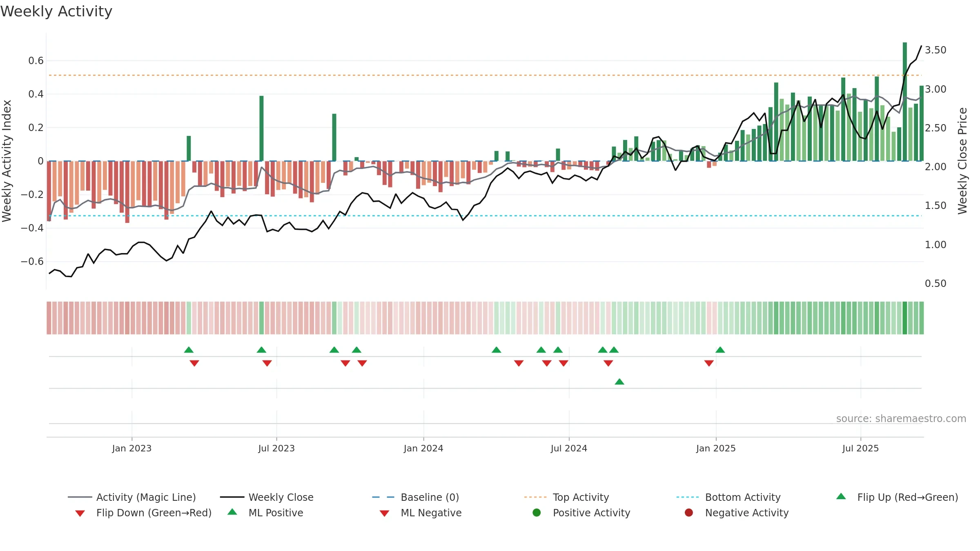980x551 pixels.
Task: Click the Positive Activity green circle legend icon
Action: 537,513
